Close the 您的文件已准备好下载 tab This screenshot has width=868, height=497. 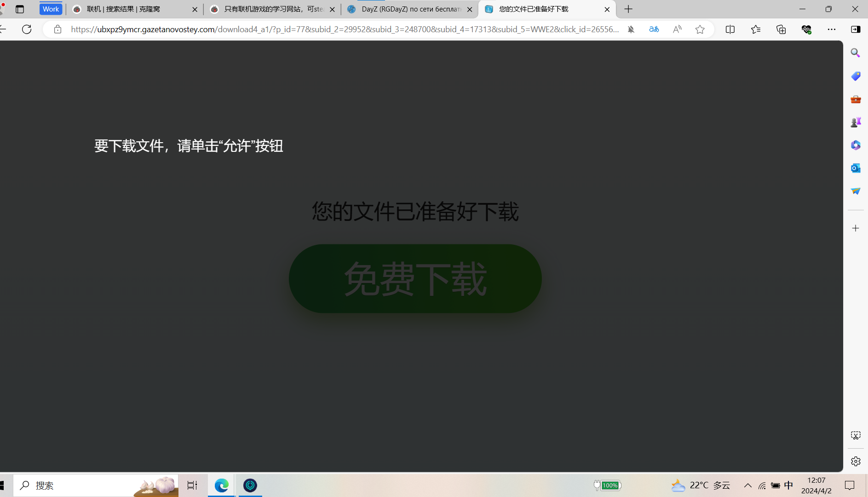coord(607,9)
